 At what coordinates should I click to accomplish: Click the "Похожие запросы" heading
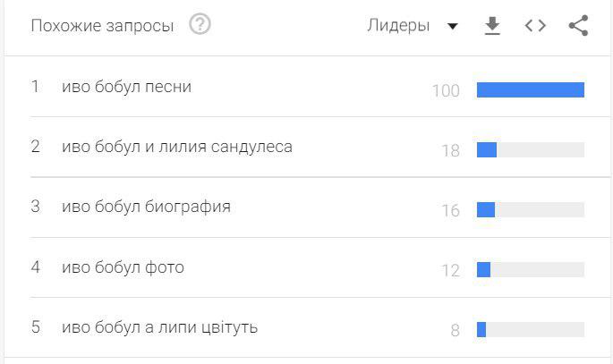(102, 26)
